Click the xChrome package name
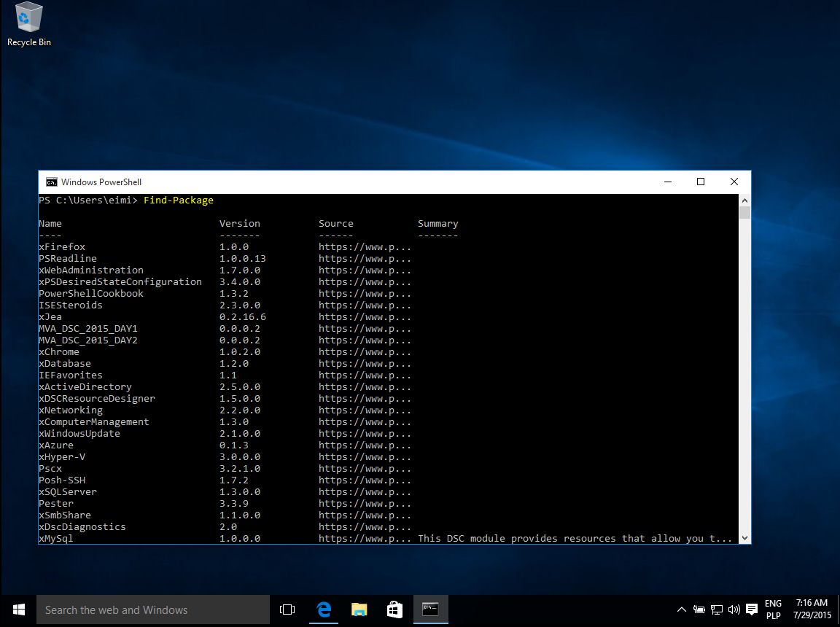The height and width of the screenshot is (627, 840). click(59, 352)
